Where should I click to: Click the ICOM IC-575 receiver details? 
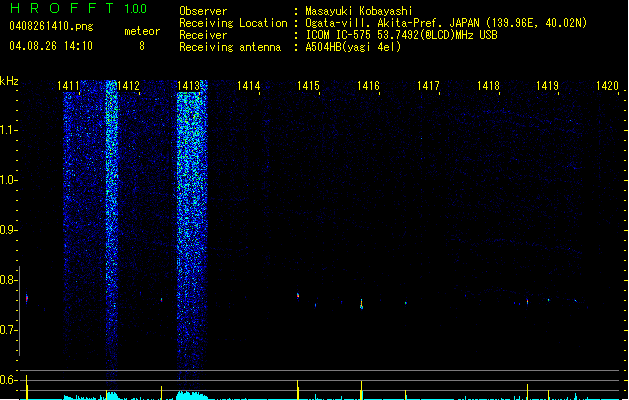pyautogui.click(x=401, y=35)
